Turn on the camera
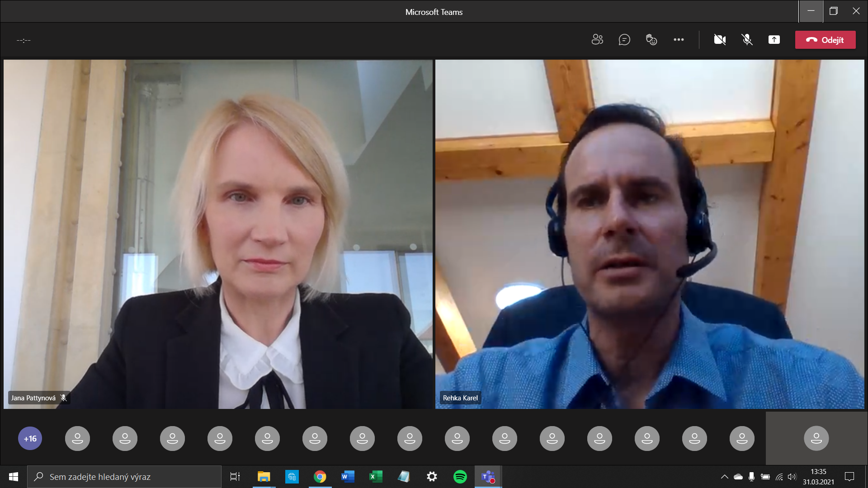Viewport: 868px width, 488px height. (720, 40)
